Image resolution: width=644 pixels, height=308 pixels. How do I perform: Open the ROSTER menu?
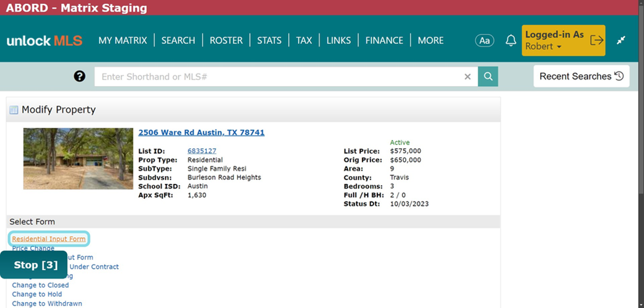226,40
